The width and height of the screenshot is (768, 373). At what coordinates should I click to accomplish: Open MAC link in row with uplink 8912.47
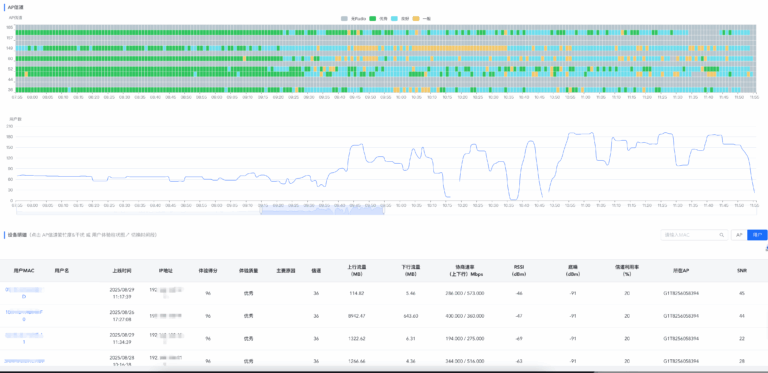point(24,315)
